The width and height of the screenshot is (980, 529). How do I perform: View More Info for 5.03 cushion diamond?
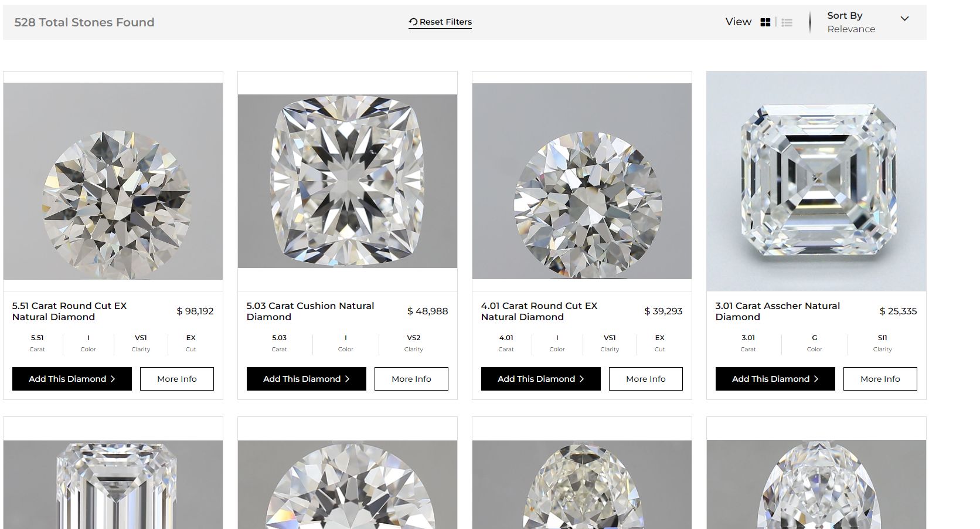click(x=411, y=379)
